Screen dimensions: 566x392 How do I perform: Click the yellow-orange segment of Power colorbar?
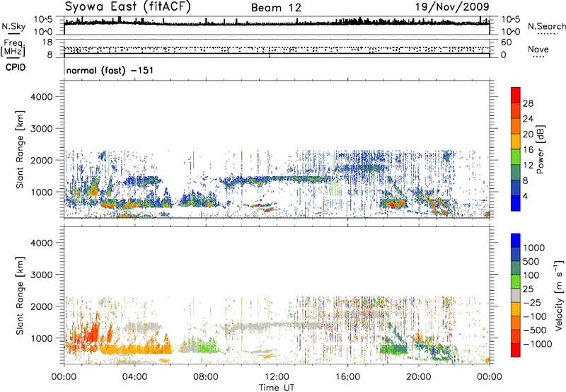[516, 142]
